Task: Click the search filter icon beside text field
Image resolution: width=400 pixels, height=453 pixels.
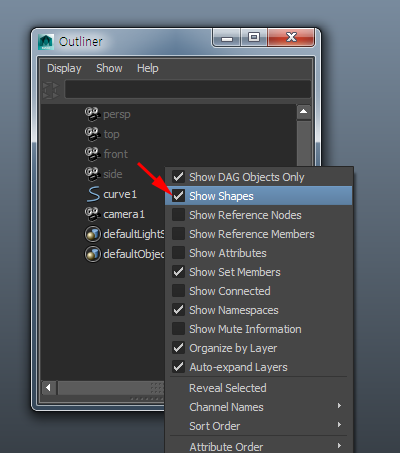Action: (x=50, y=90)
